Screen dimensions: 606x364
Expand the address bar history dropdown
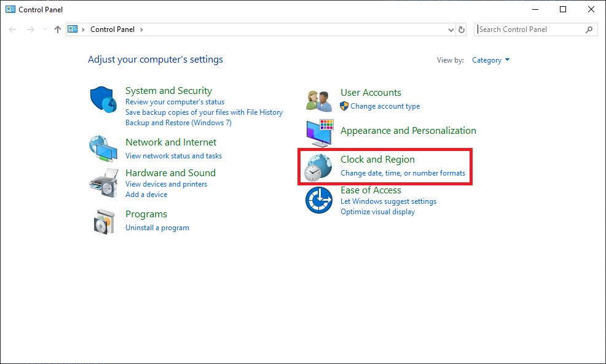point(452,29)
